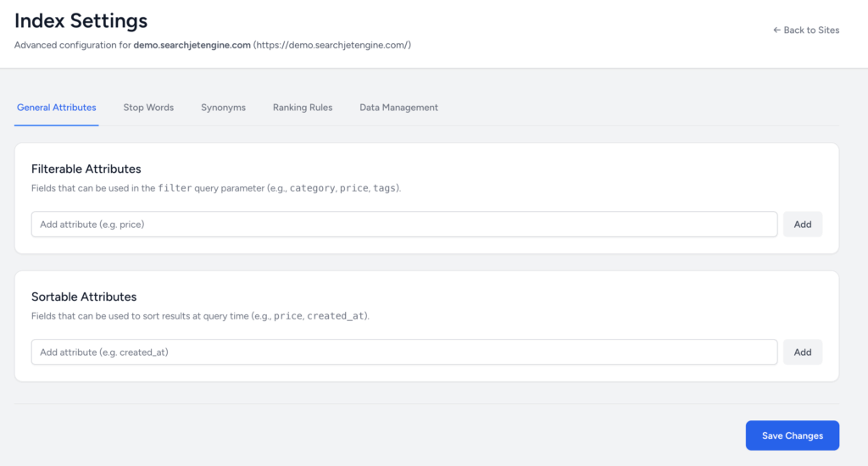Click the bold demo.searchjetengine.com site name
Viewport: 868px width, 466px height.
coord(192,45)
